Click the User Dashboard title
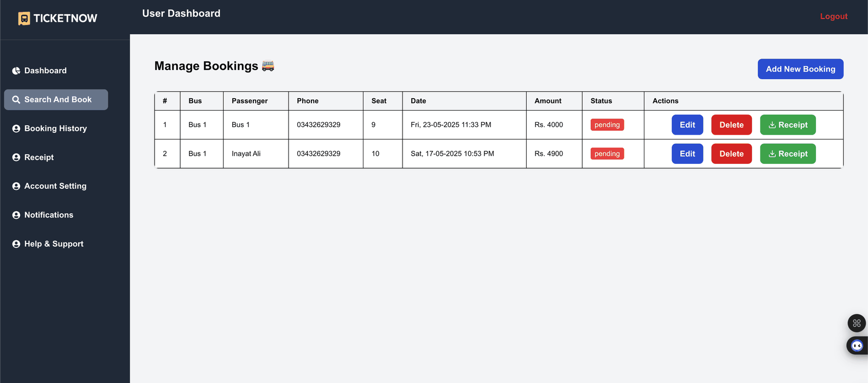The image size is (868, 383). click(181, 14)
